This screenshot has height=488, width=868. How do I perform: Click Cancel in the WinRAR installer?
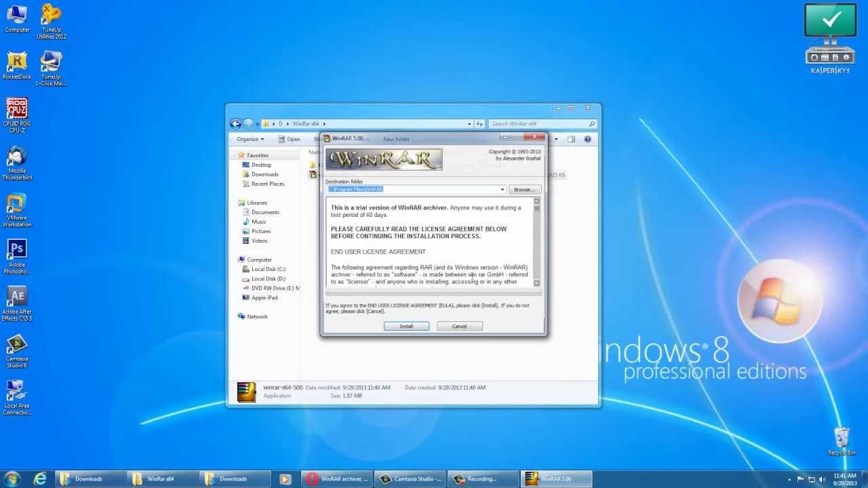459,326
